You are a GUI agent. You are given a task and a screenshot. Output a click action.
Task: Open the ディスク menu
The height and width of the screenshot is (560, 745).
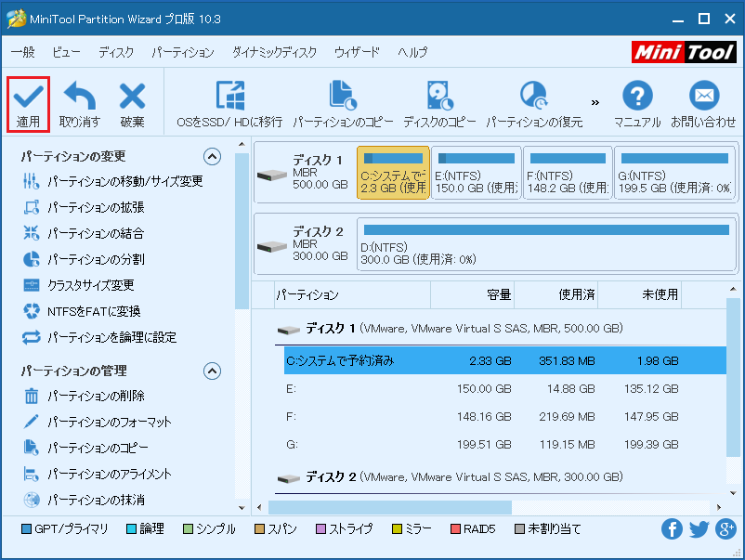pyautogui.click(x=116, y=52)
